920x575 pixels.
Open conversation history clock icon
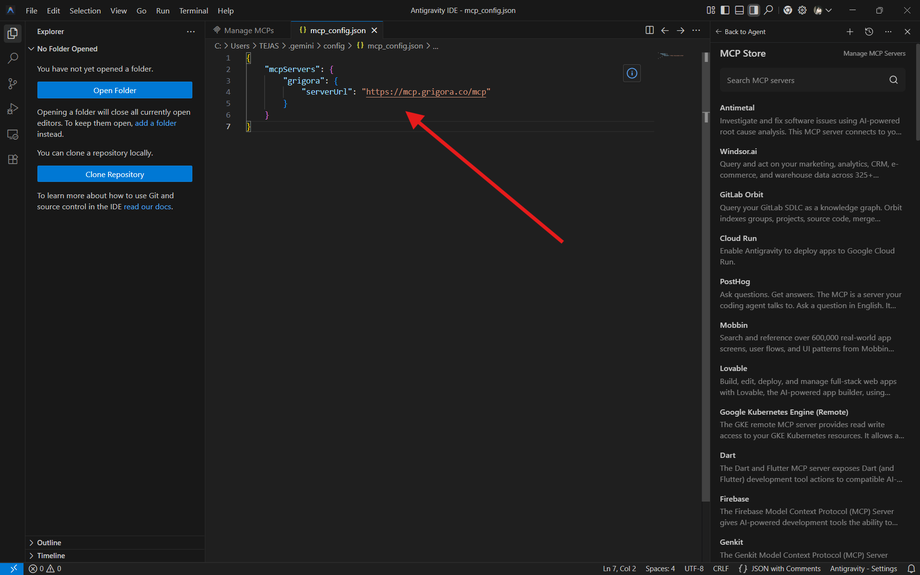click(x=869, y=32)
